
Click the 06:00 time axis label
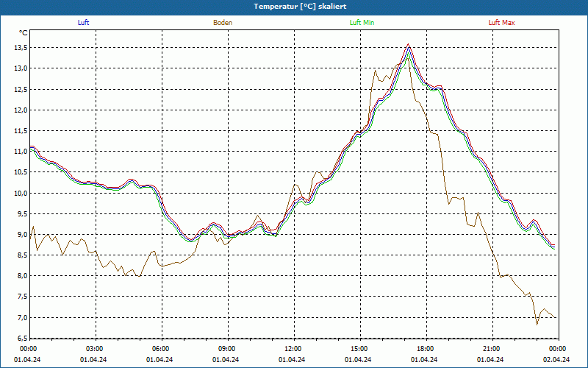pos(159,349)
